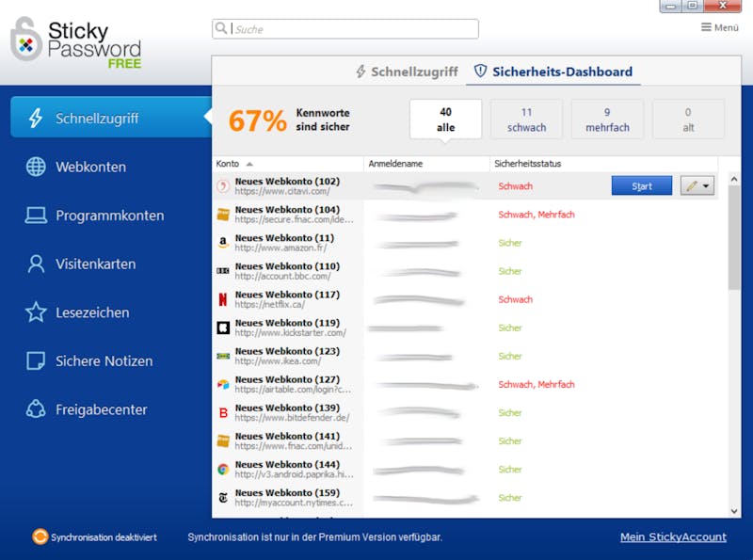Click the scrollbar down arrow of account list
Viewport: 753px width, 560px height.
[x=734, y=511]
